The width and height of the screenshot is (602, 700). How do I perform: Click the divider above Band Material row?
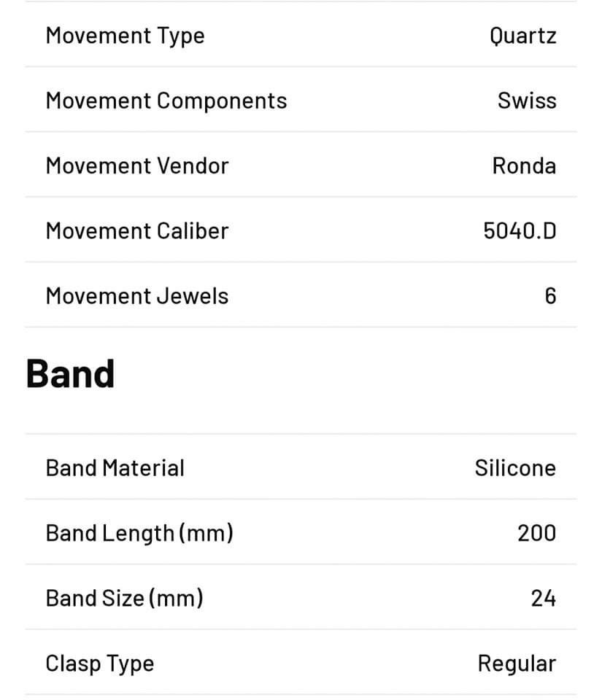pos(301,433)
